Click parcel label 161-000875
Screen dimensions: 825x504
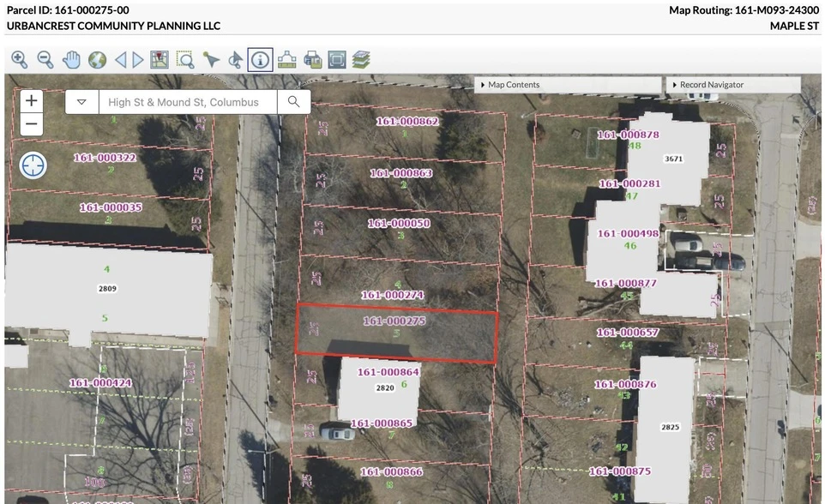[x=620, y=471]
